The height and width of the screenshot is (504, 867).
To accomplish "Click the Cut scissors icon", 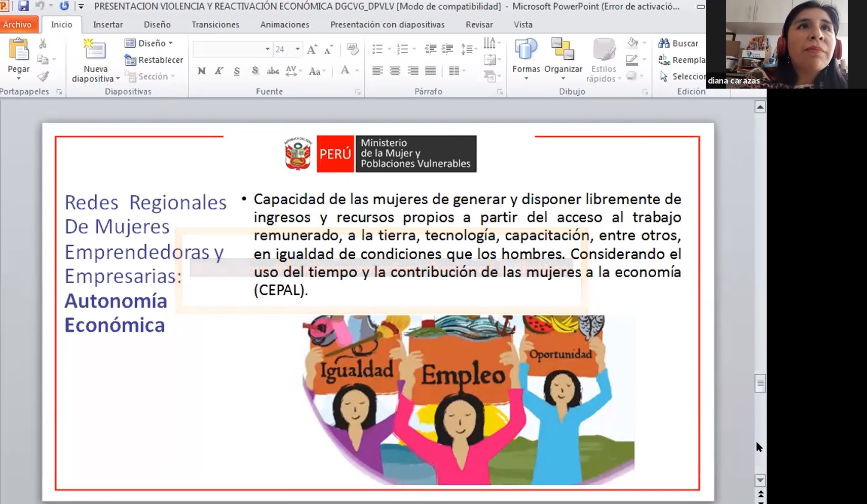I will coord(43,44).
